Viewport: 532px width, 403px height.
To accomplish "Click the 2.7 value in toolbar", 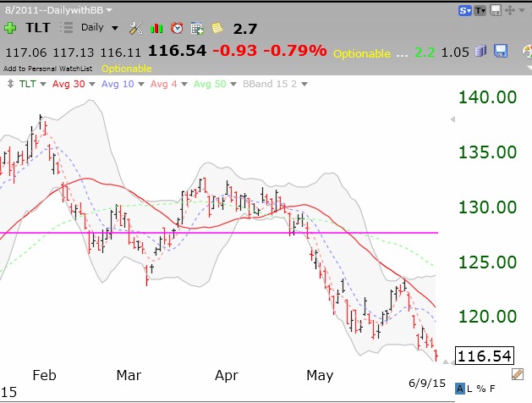I will point(245,29).
